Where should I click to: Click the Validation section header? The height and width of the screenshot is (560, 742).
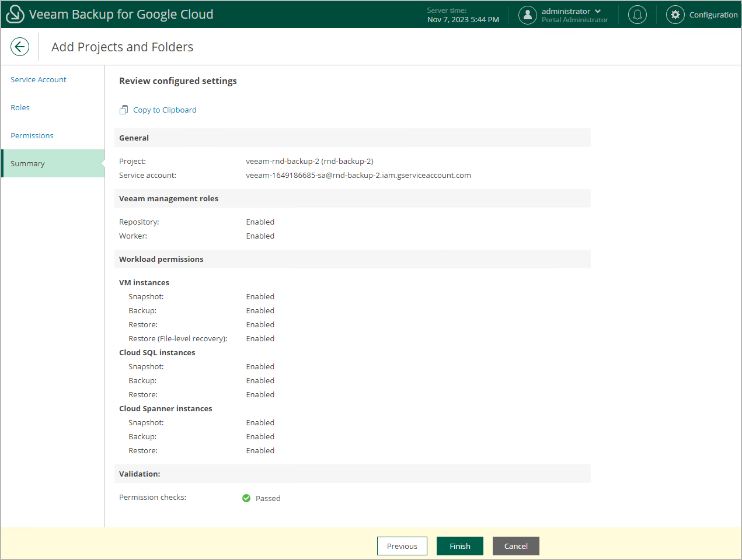pos(353,474)
